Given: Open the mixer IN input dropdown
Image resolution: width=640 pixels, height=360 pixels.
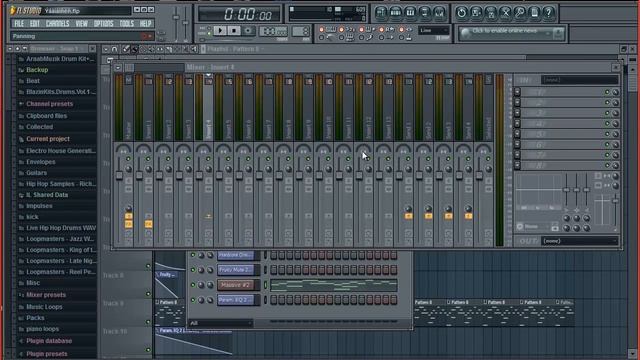Looking at the screenshot, I should (580, 80).
